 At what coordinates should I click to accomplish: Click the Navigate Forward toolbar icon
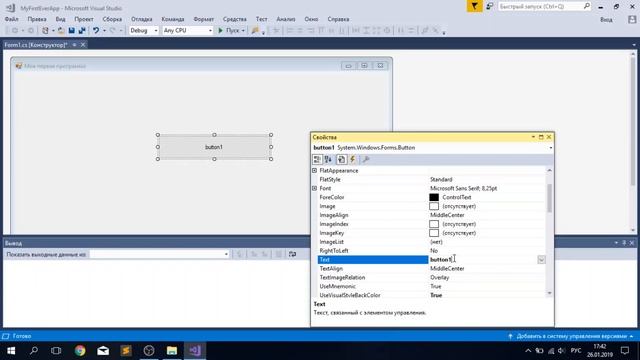point(31,31)
